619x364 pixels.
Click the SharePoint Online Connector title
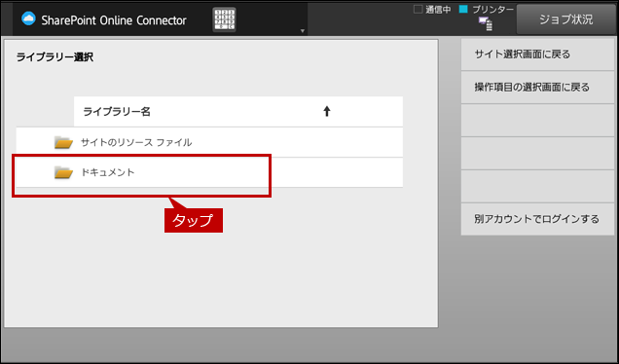click(x=114, y=20)
